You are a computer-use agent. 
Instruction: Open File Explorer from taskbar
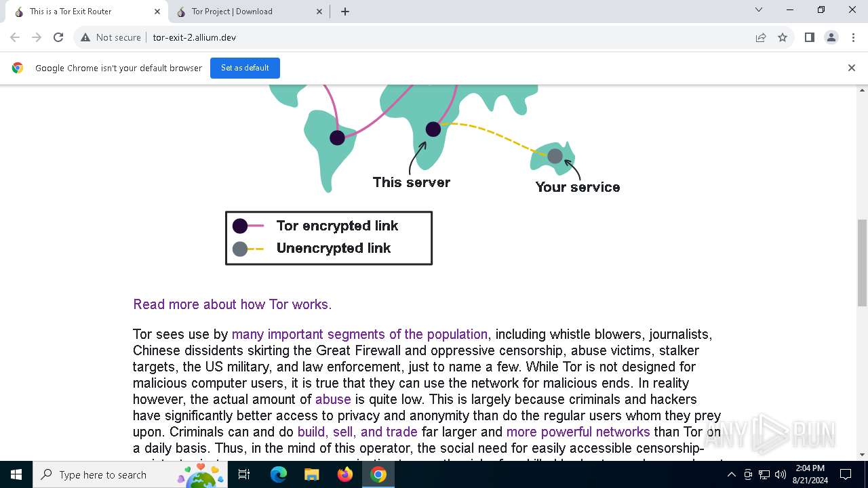click(x=311, y=474)
